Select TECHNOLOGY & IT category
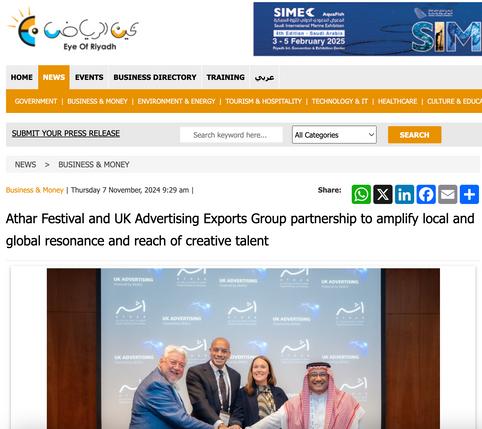Viewport: 482px width, 429px height. coord(340,101)
